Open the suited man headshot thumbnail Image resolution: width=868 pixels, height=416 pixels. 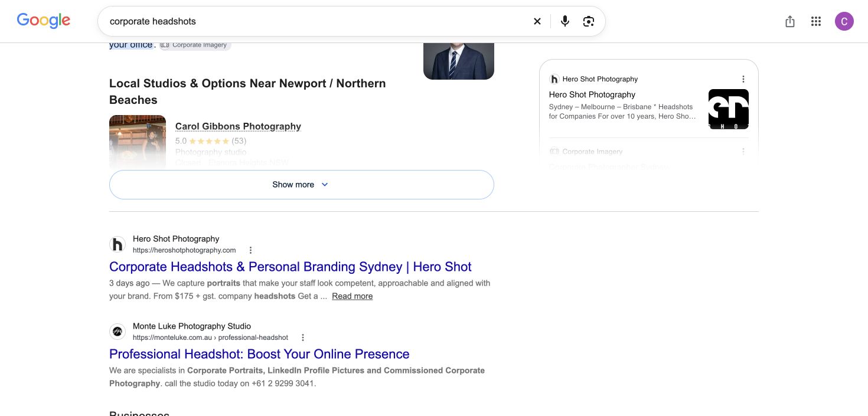click(459, 61)
